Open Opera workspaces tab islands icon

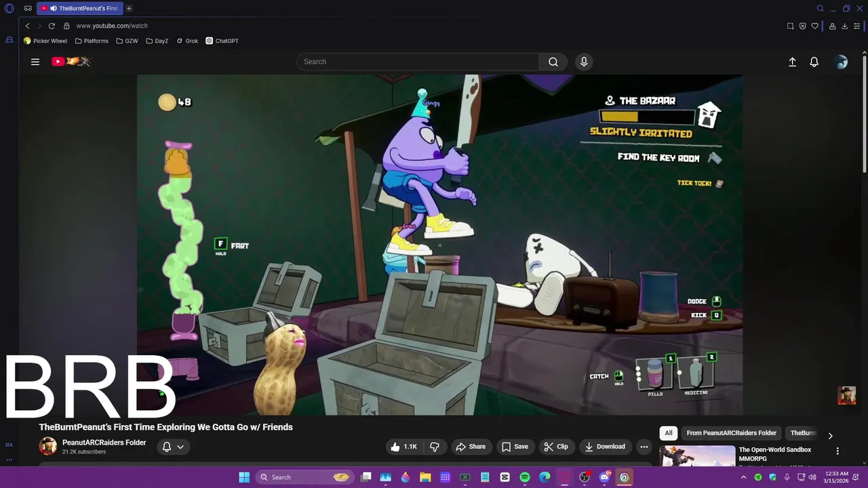click(x=28, y=9)
